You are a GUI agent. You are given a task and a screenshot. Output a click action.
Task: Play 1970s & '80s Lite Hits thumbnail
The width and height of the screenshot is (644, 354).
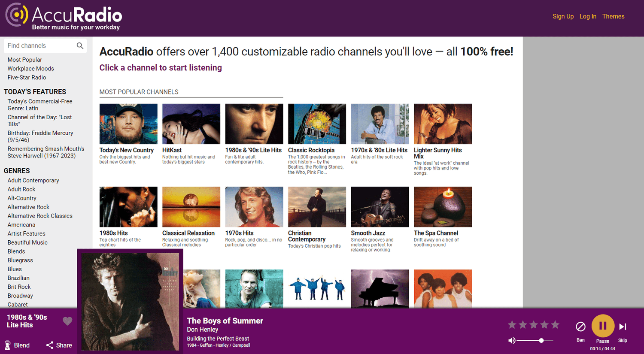point(380,124)
